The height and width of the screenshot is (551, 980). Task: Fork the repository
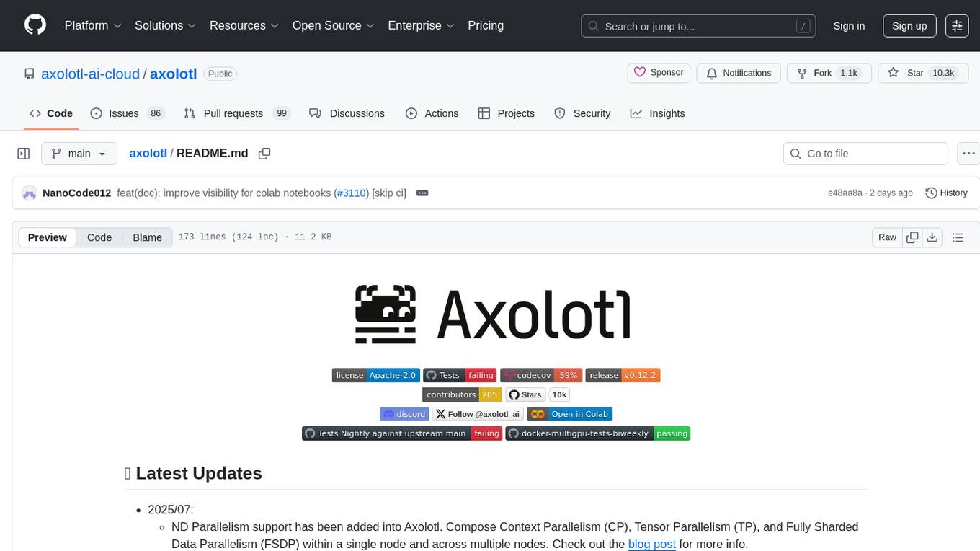pyautogui.click(x=828, y=73)
